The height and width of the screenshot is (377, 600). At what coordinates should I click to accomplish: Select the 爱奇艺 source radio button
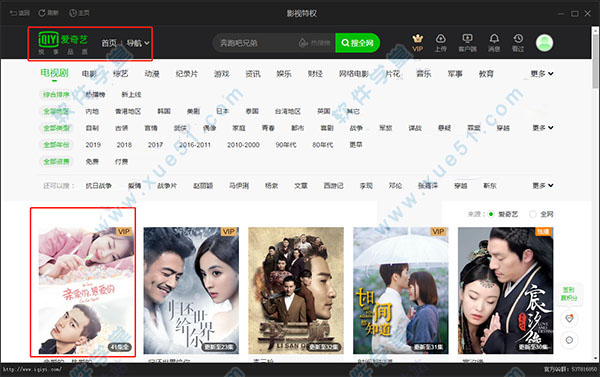[x=491, y=214]
